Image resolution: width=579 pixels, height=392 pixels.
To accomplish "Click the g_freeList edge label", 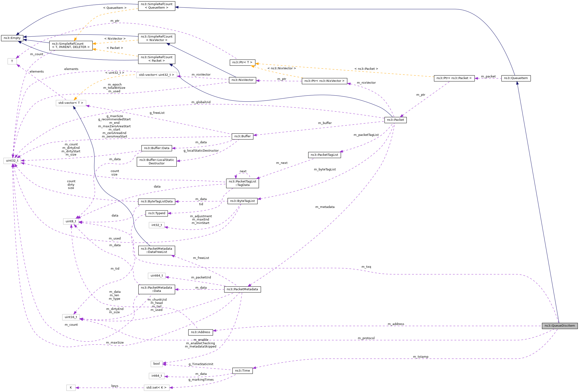I will click(x=157, y=113).
